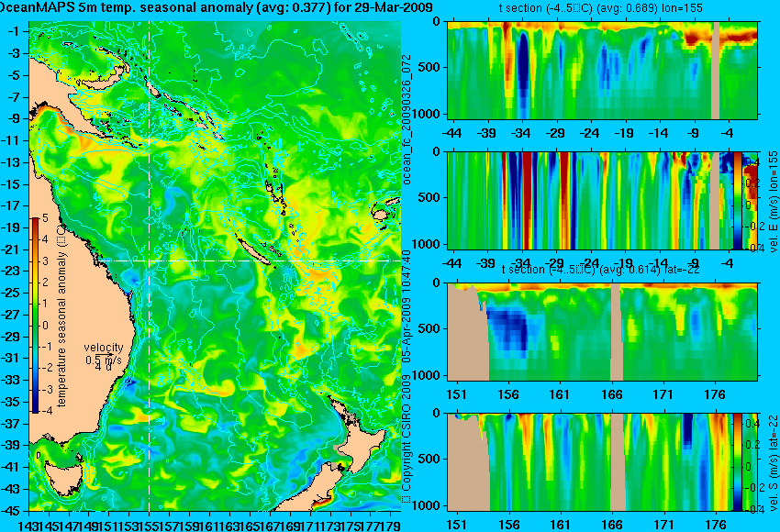Click the '176' label under the vel. S section
The width and height of the screenshot is (780, 532).
click(716, 526)
